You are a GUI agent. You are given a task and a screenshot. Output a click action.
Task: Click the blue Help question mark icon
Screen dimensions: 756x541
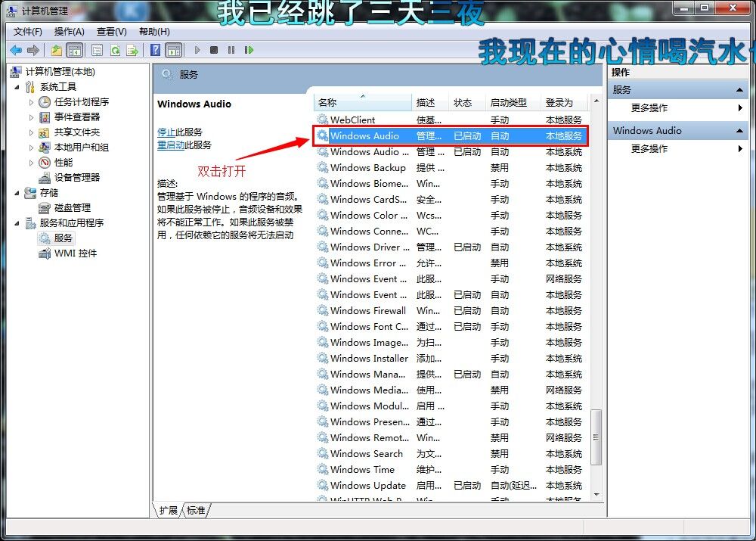pyautogui.click(x=155, y=50)
